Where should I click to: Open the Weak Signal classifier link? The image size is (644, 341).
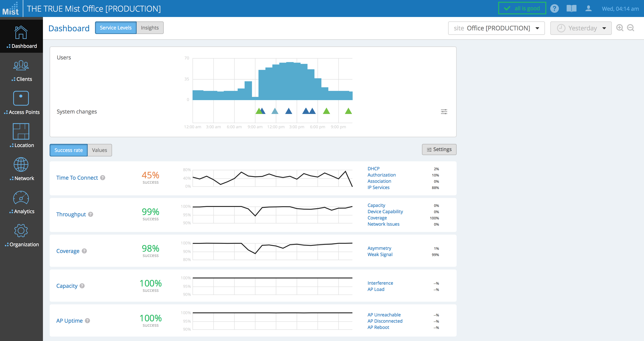380,254
